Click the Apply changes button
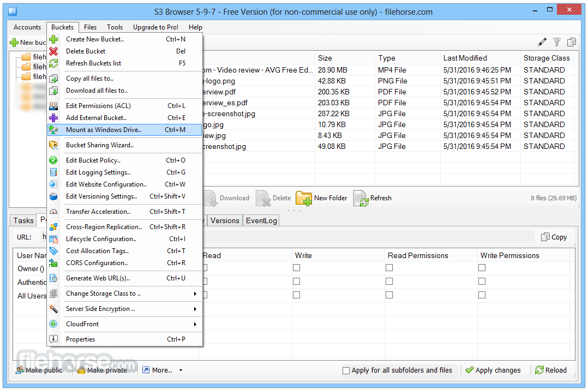This screenshot has width=588, height=389. coord(493,370)
